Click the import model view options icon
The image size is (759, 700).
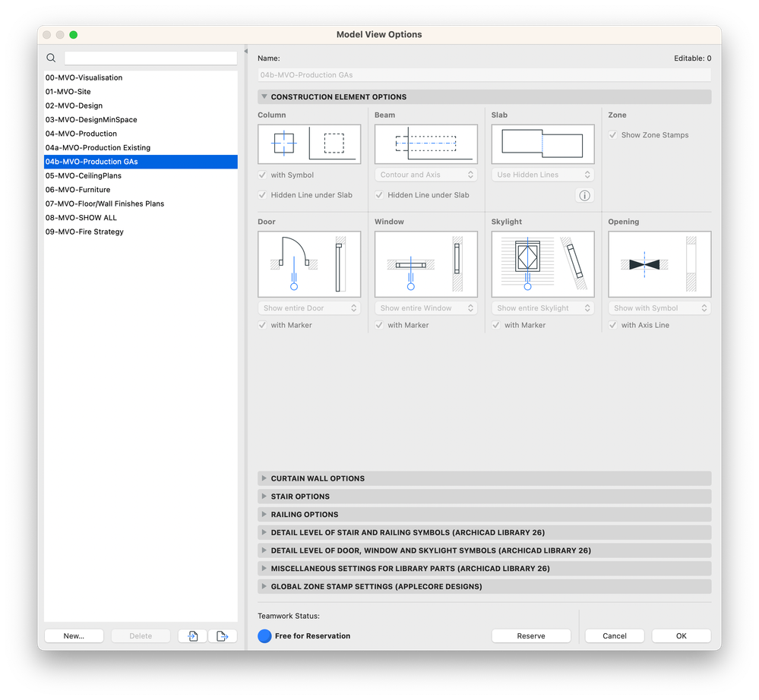click(193, 635)
